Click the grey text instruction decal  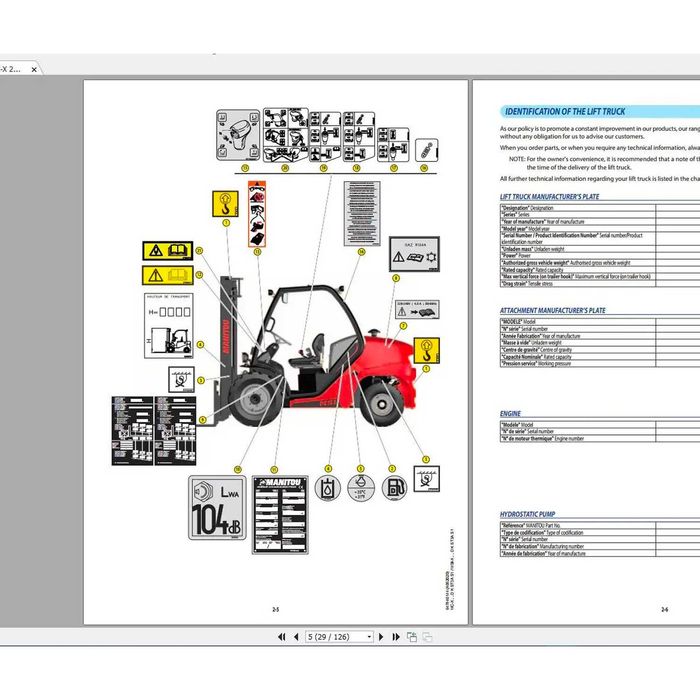tap(362, 213)
